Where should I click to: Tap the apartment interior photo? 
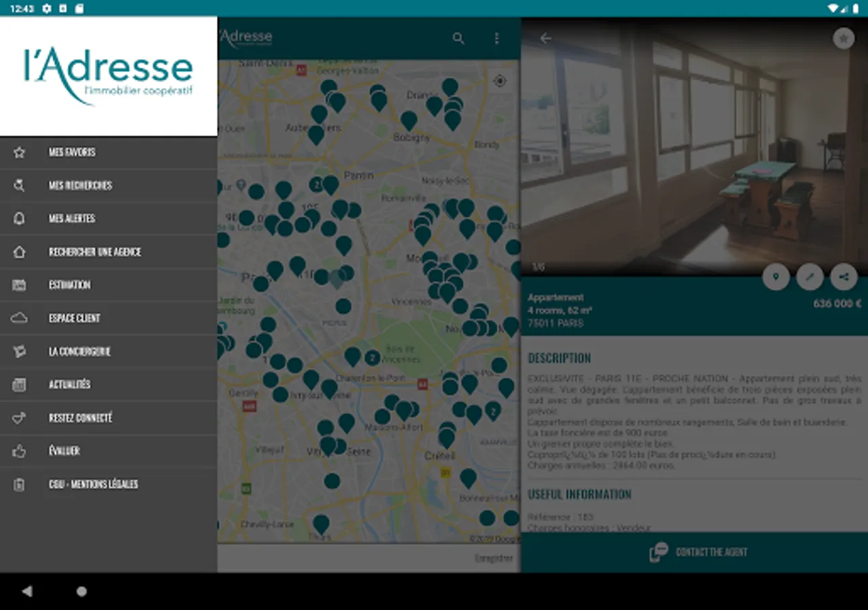694,146
